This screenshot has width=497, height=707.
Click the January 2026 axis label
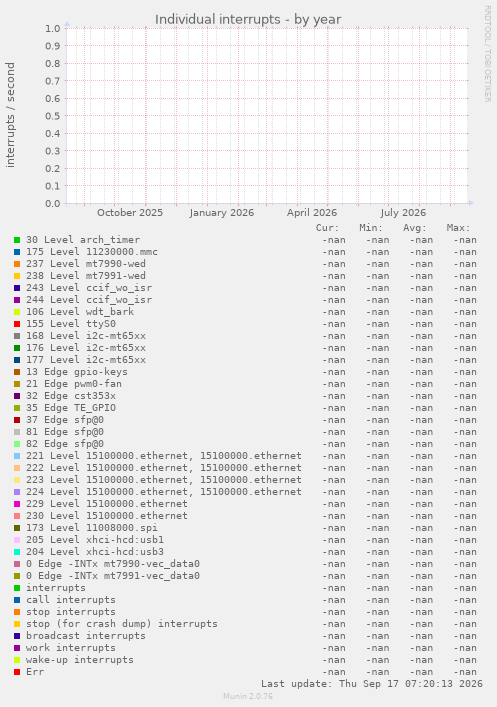pos(221,213)
